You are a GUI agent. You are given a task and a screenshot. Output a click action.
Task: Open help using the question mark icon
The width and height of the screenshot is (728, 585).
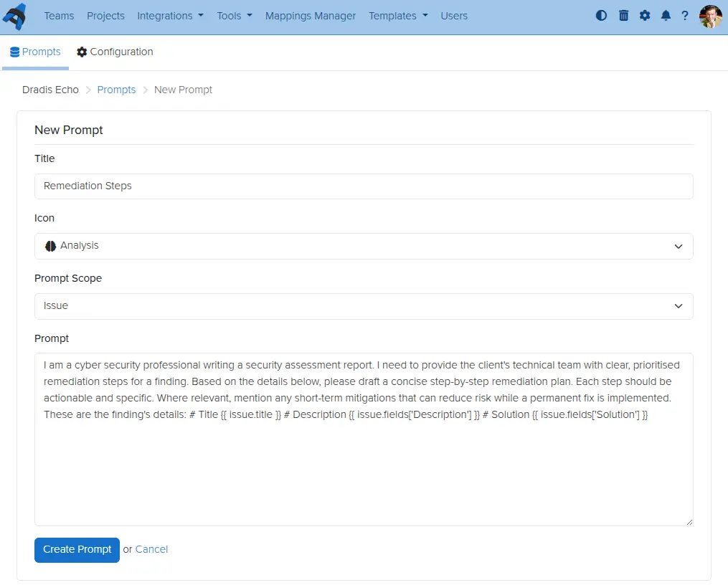tap(686, 15)
